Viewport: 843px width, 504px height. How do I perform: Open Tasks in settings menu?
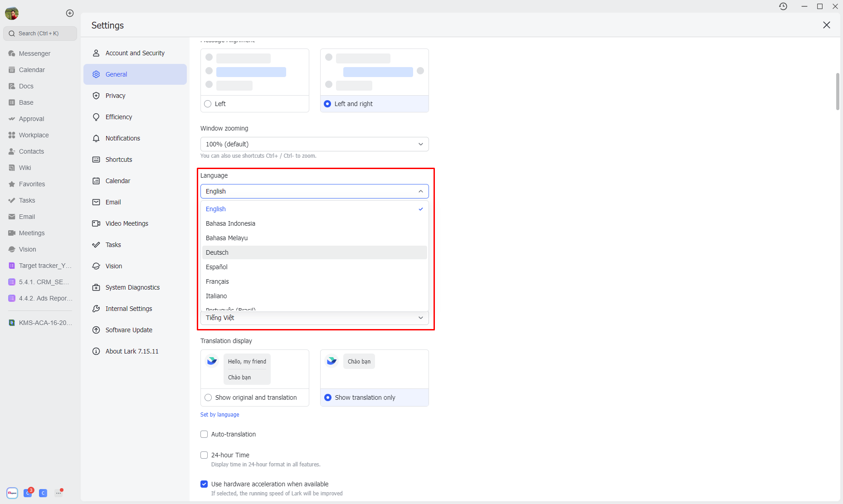tap(135, 245)
